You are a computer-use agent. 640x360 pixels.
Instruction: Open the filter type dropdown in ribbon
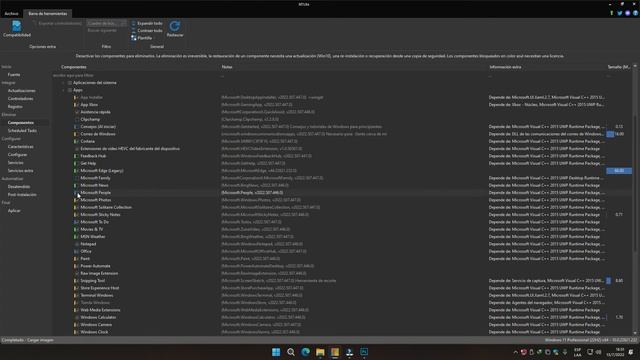click(x=106, y=23)
